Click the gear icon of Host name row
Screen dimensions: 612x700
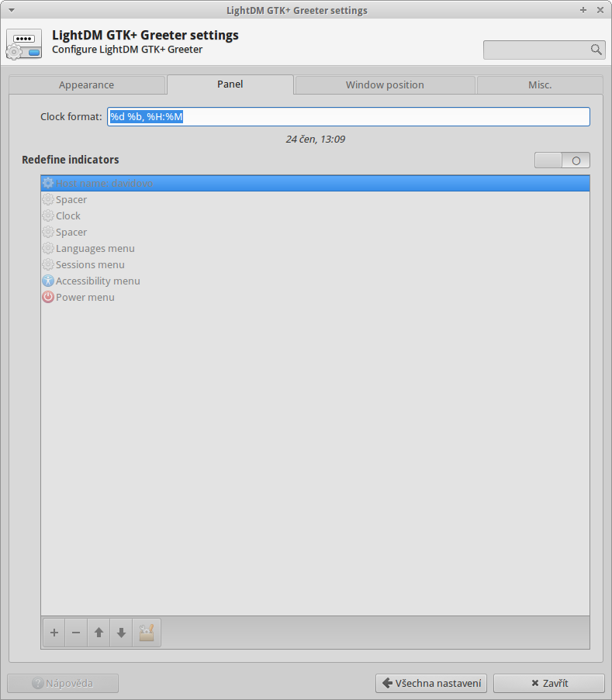click(x=48, y=184)
